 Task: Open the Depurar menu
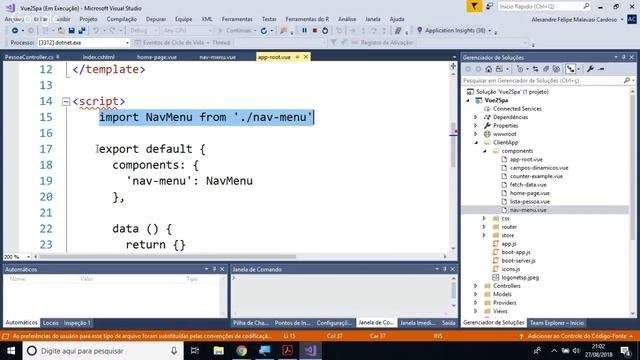(156, 19)
